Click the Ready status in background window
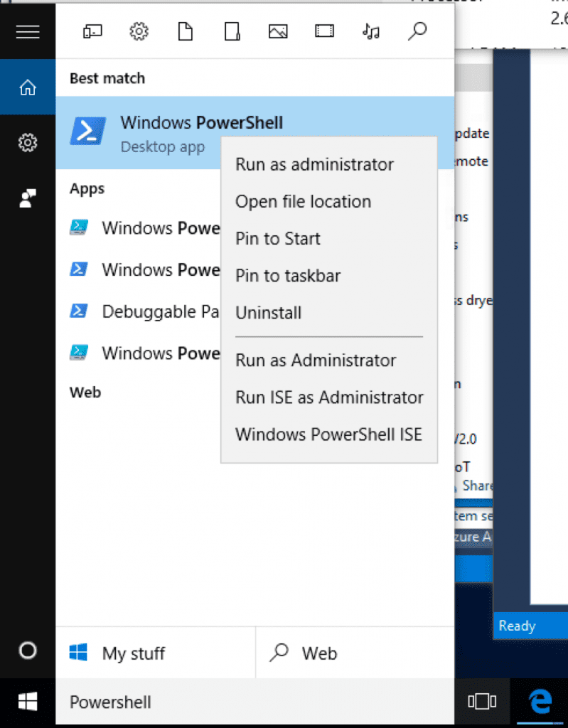 (x=517, y=626)
